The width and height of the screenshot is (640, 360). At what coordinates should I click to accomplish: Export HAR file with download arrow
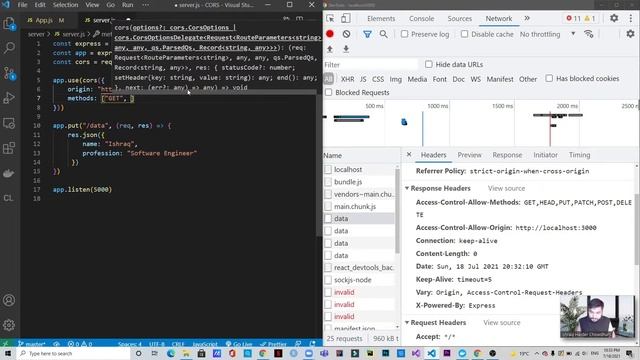pos(346,49)
